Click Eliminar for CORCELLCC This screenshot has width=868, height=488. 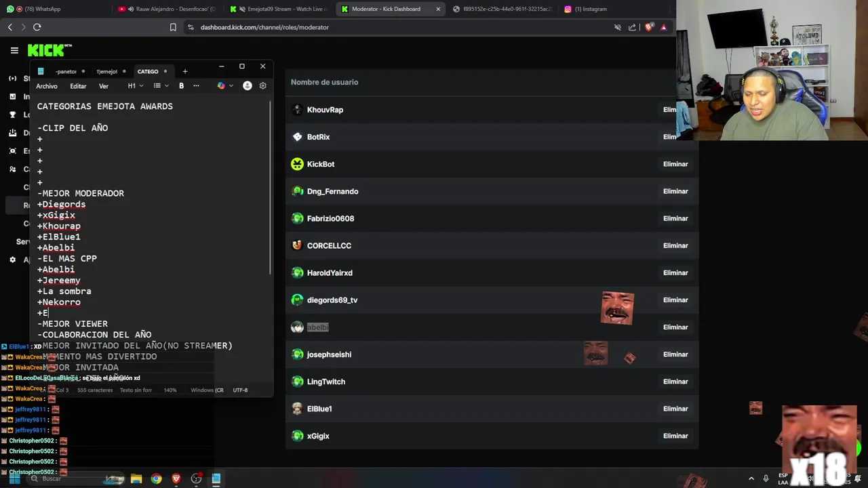point(675,245)
